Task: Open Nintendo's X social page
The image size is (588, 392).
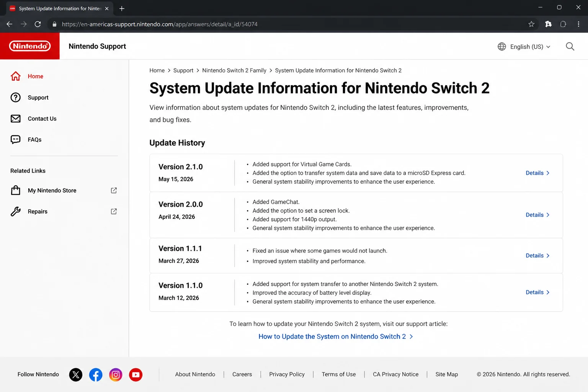Action: click(76, 374)
